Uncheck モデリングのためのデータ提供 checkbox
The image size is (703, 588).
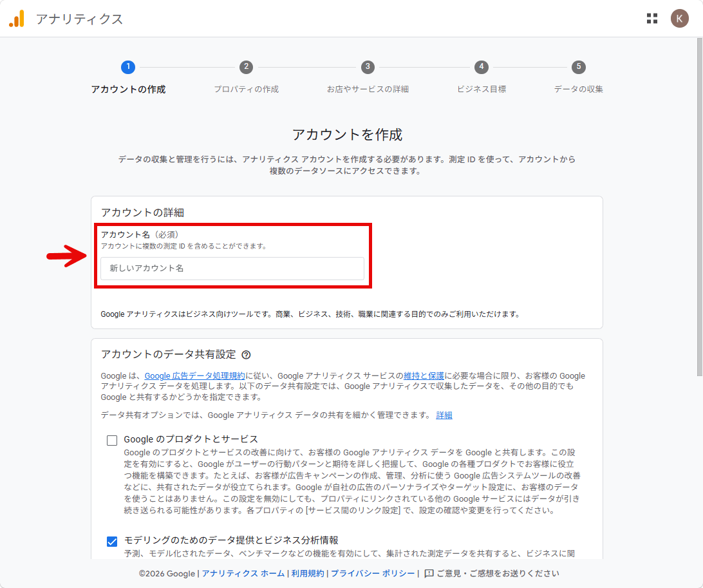[x=112, y=542]
